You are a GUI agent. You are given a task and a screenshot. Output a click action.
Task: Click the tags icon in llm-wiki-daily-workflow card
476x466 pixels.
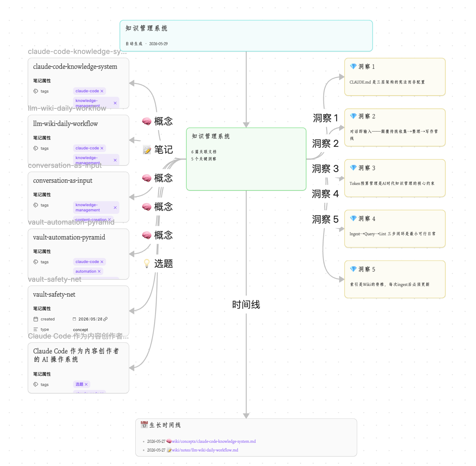(36, 148)
